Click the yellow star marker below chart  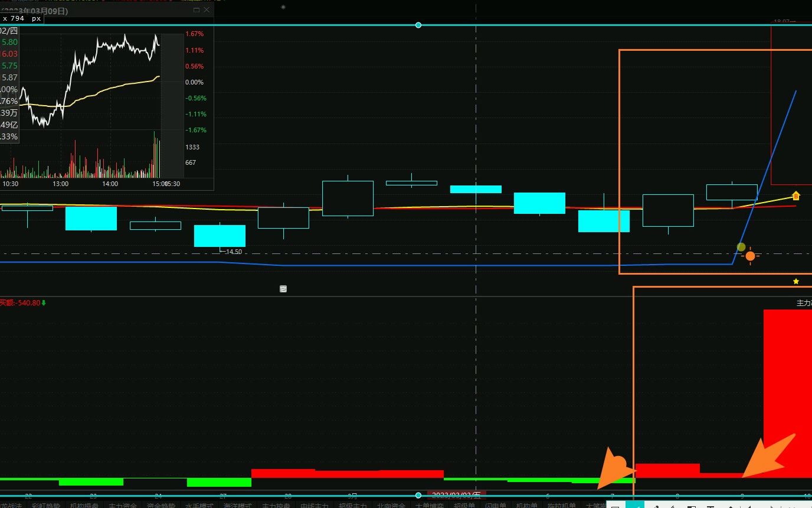point(796,281)
